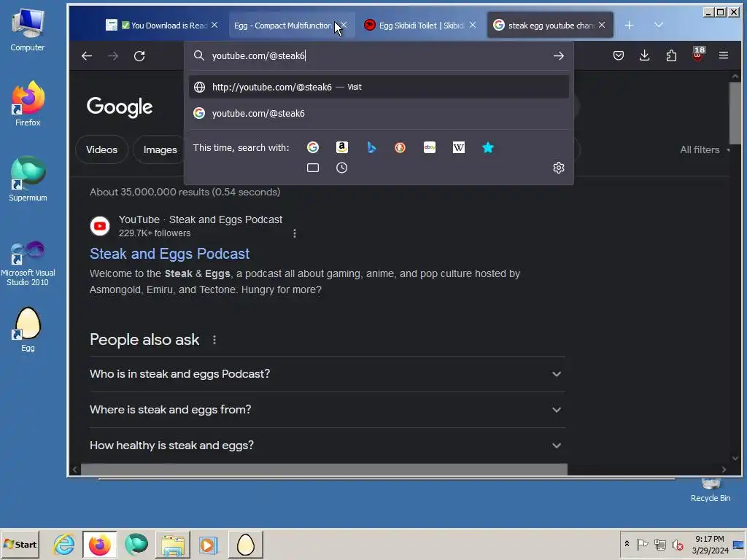
Task: Open the Firefox downloads panel
Action: [x=645, y=55]
